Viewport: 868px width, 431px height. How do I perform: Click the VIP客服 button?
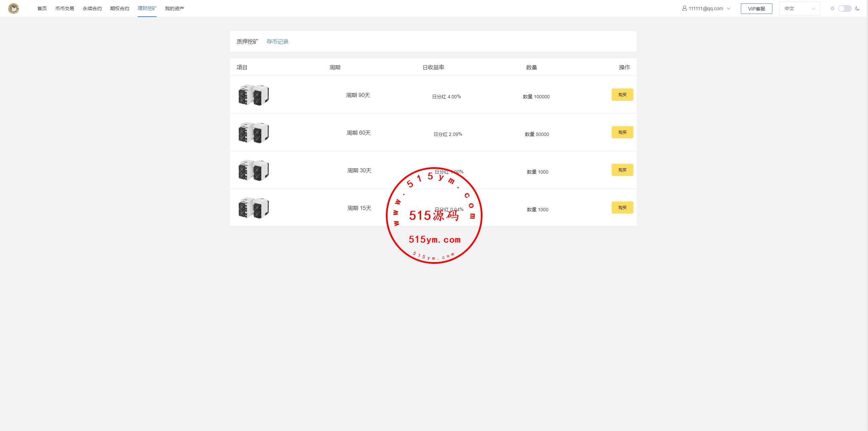click(756, 8)
